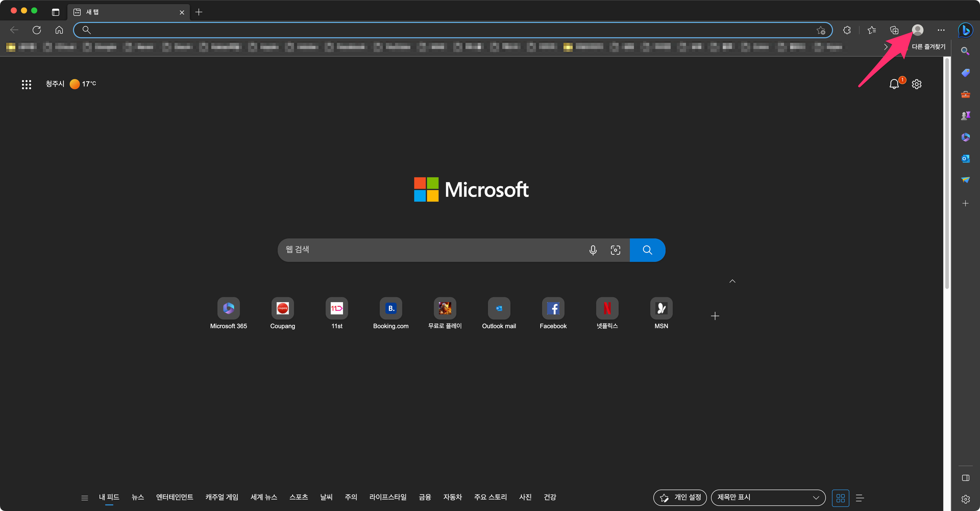Open Outlook in the sidebar
980x511 pixels.
click(x=965, y=159)
